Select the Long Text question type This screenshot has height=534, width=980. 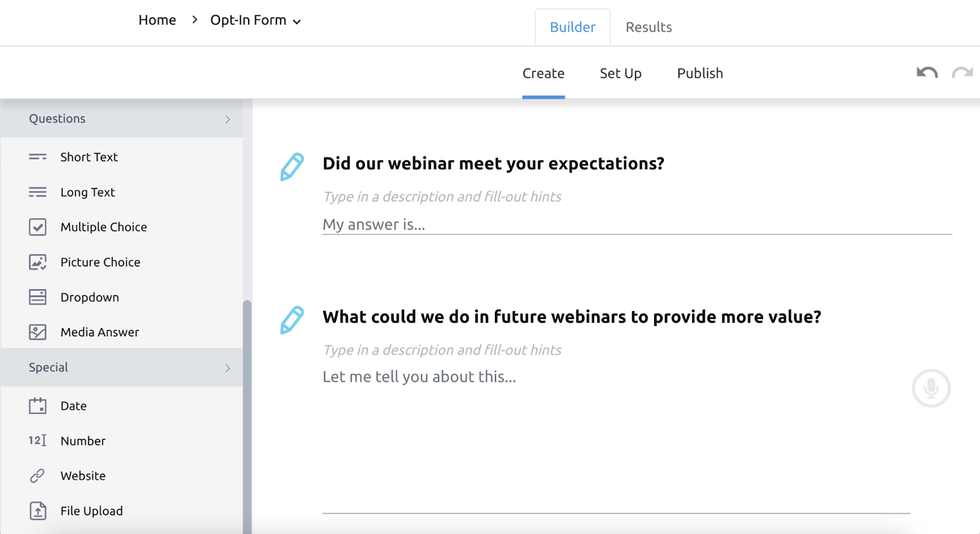(88, 192)
